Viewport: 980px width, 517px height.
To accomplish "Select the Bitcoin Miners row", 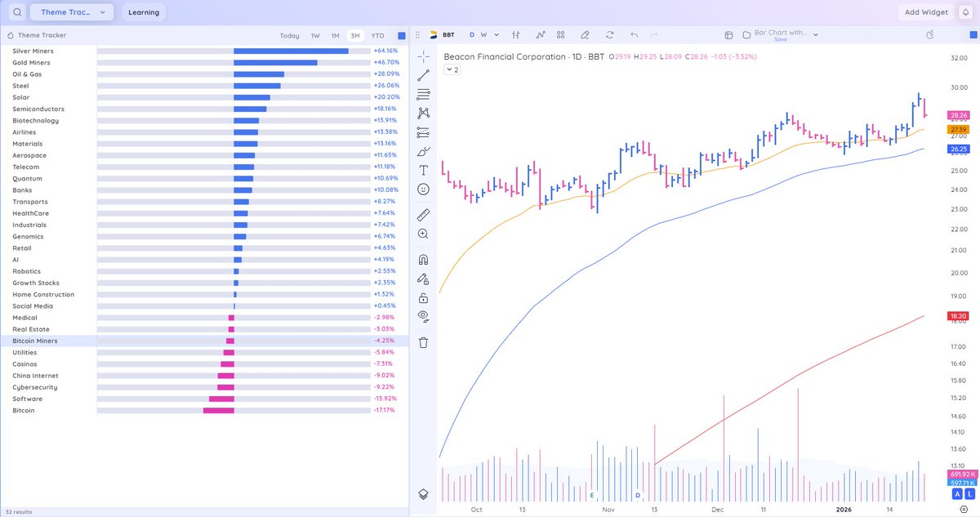I will (x=205, y=341).
